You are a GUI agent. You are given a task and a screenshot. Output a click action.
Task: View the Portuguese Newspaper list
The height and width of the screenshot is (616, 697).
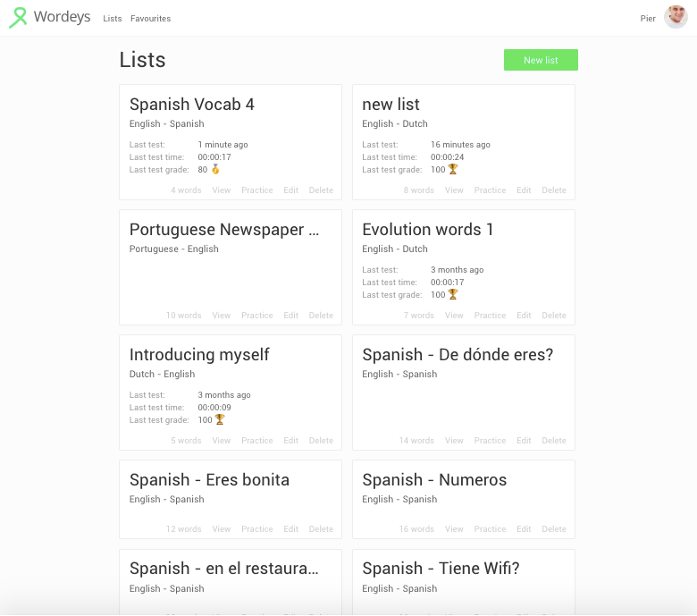(x=221, y=315)
